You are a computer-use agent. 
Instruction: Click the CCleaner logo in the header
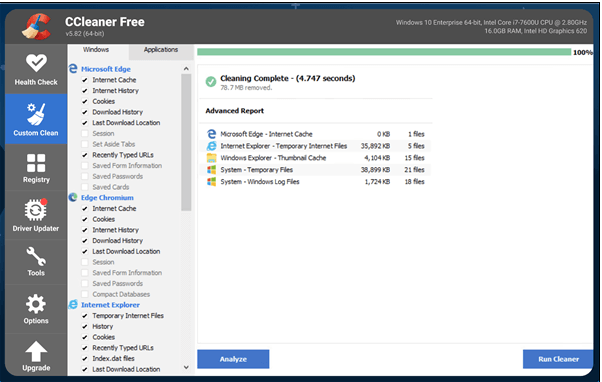tap(36, 26)
